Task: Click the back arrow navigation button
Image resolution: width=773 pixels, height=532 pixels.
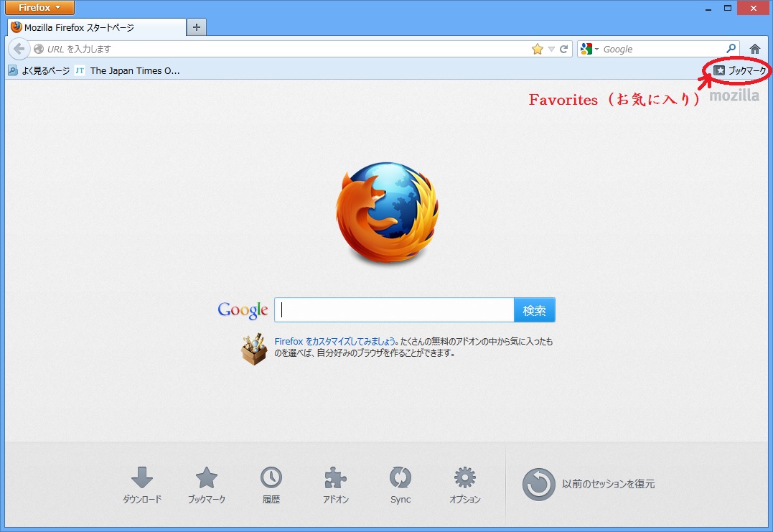Action: [19, 49]
